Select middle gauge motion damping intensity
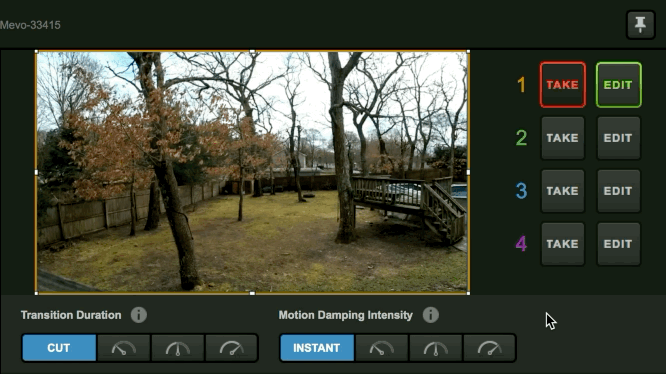666x374 pixels. tap(435, 348)
